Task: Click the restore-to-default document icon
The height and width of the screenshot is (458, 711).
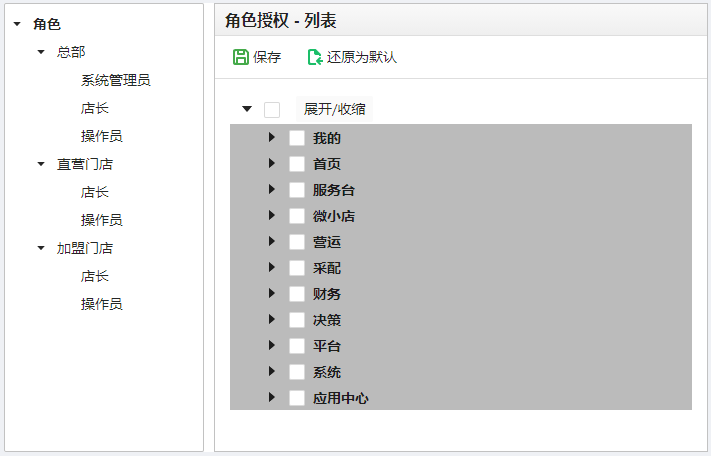Action: pyautogui.click(x=315, y=57)
